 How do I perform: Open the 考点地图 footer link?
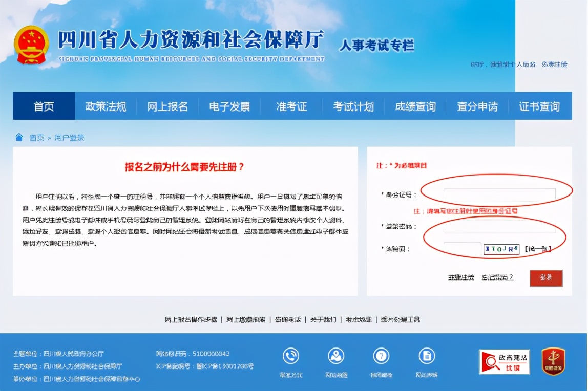click(359, 319)
